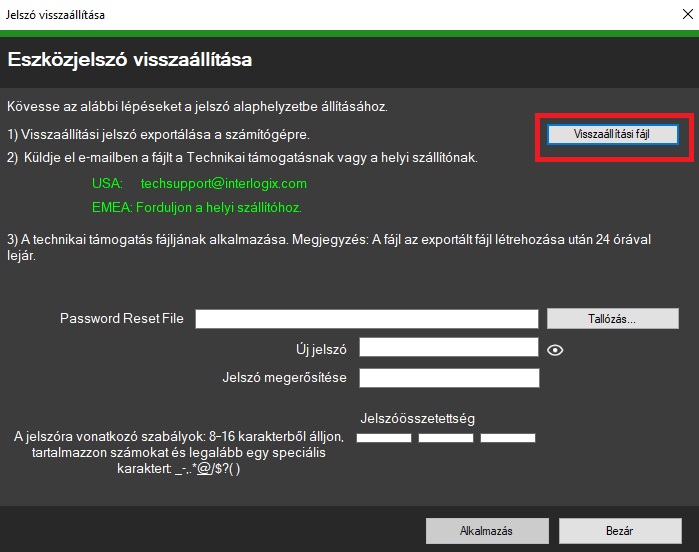Screen dimensions: 699x552
Task: Click the first password strength bar
Action: [384, 438]
